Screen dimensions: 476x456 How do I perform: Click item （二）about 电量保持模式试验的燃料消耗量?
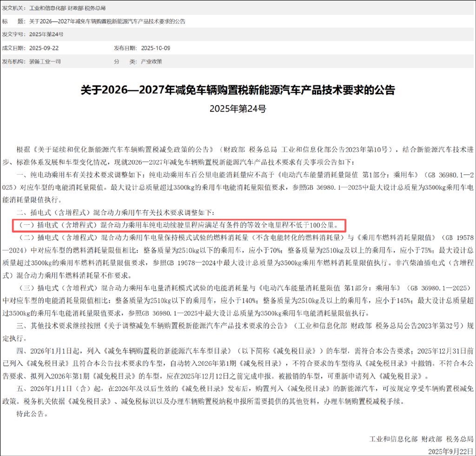click(238, 256)
